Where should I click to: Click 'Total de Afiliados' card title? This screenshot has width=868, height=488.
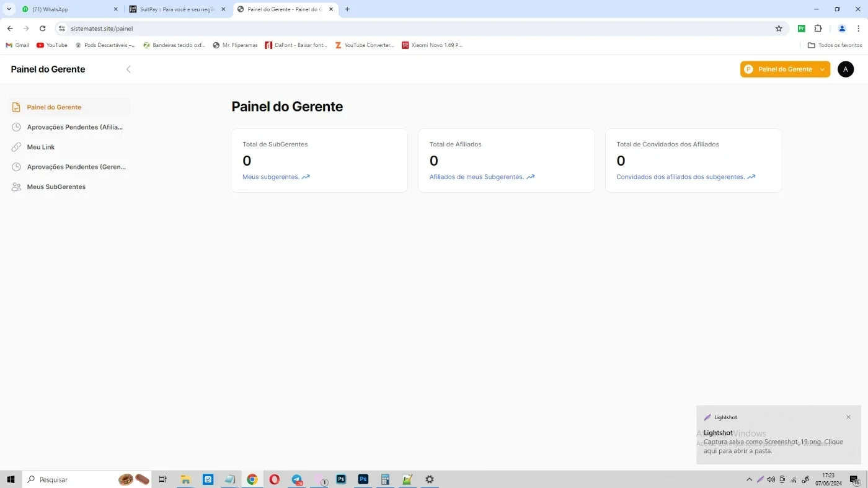456,144
